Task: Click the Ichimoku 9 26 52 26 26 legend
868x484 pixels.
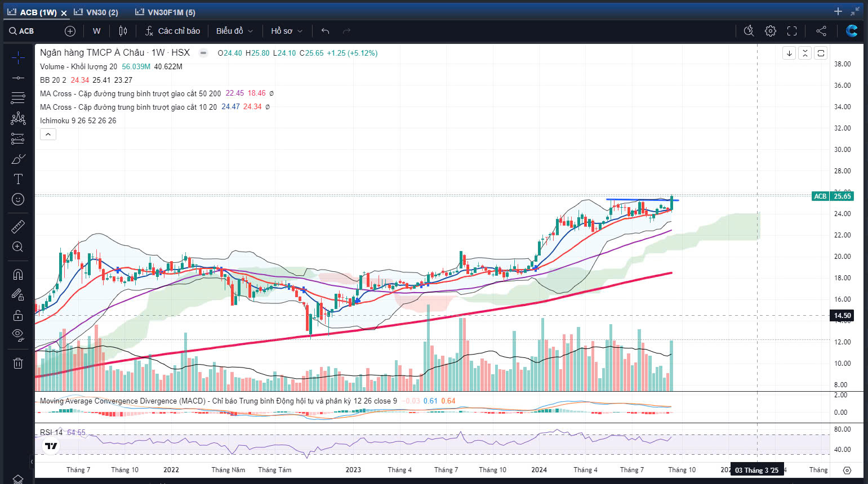Action: pos(78,120)
